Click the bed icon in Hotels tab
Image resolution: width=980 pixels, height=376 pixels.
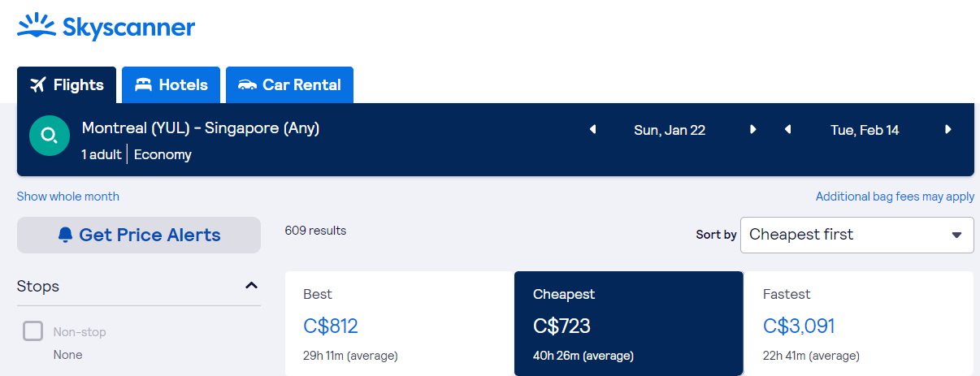143,84
